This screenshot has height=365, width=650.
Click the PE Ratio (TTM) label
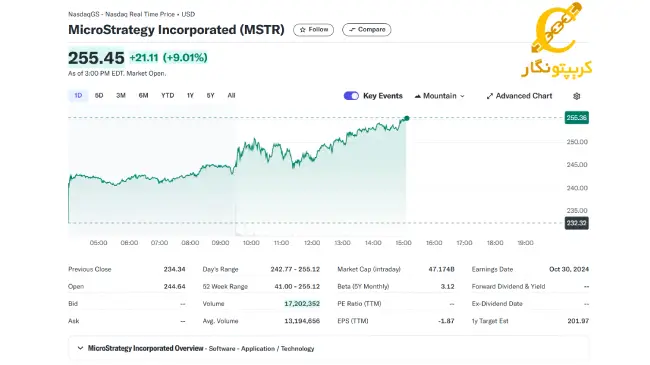tap(359, 304)
